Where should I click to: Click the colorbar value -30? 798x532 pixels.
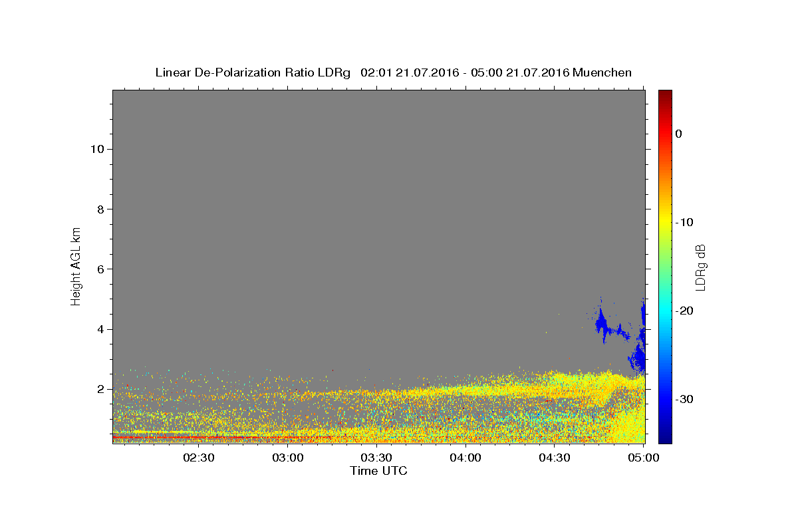[x=685, y=399]
